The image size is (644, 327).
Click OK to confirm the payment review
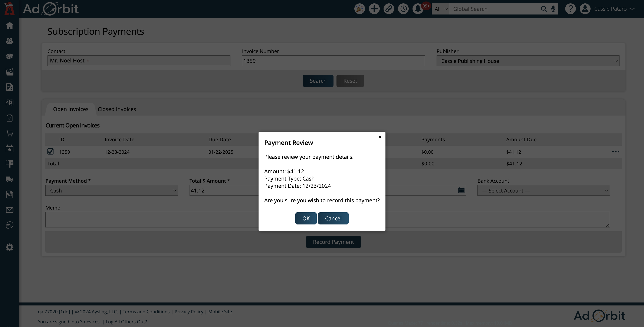click(x=306, y=218)
